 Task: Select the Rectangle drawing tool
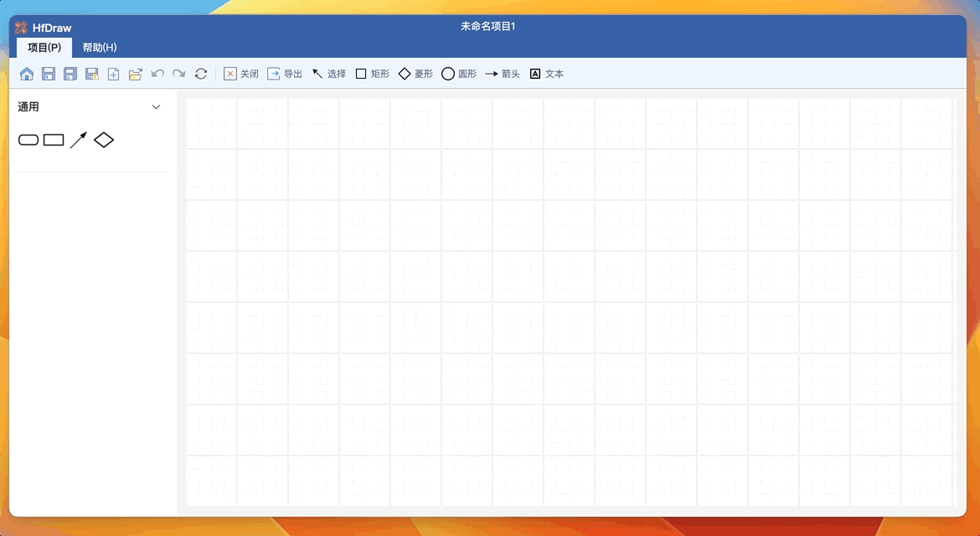click(371, 74)
